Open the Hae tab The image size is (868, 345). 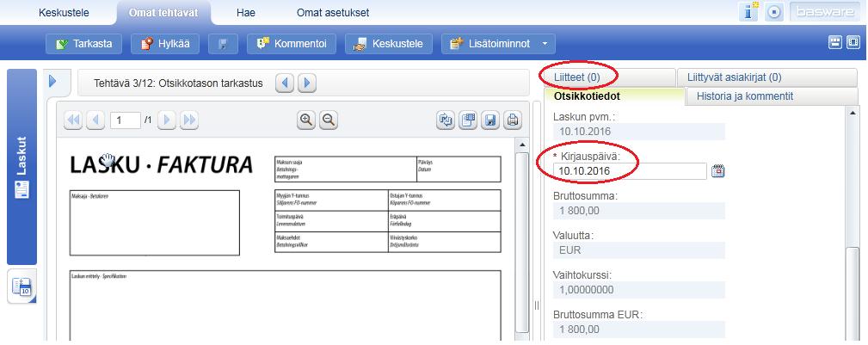[x=246, y=13]
